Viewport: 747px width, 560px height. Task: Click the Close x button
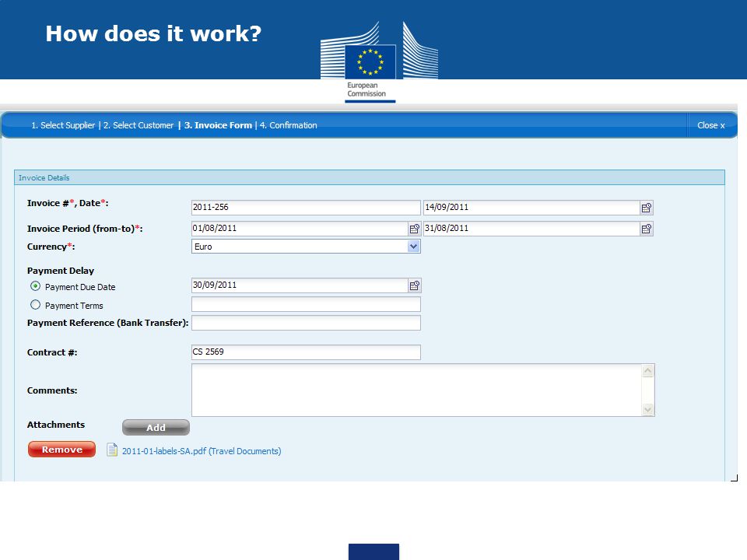[710, 125]
